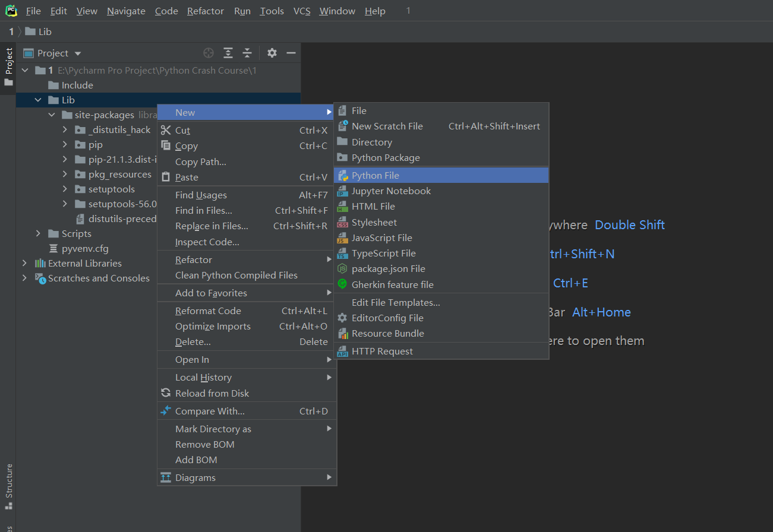Click Lib in the navigation breadcrumb
Screen dimensions: 773x532
tap(42, 31)
